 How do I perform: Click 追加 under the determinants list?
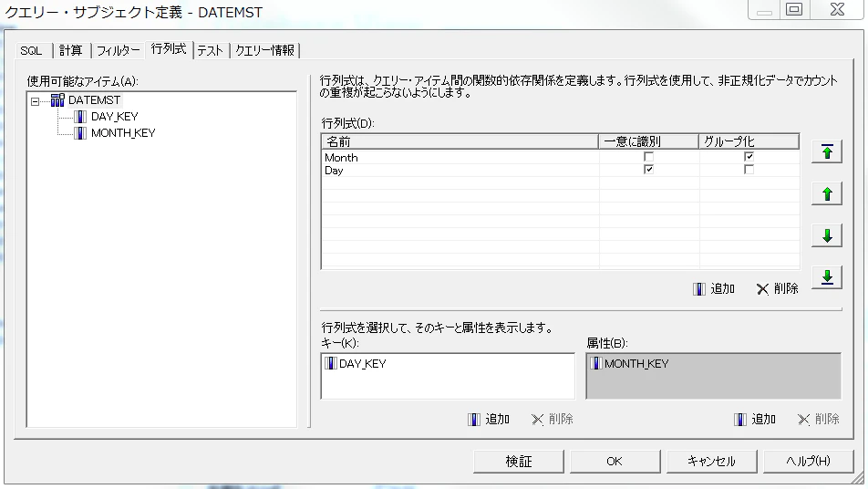(x=714, y=288)
